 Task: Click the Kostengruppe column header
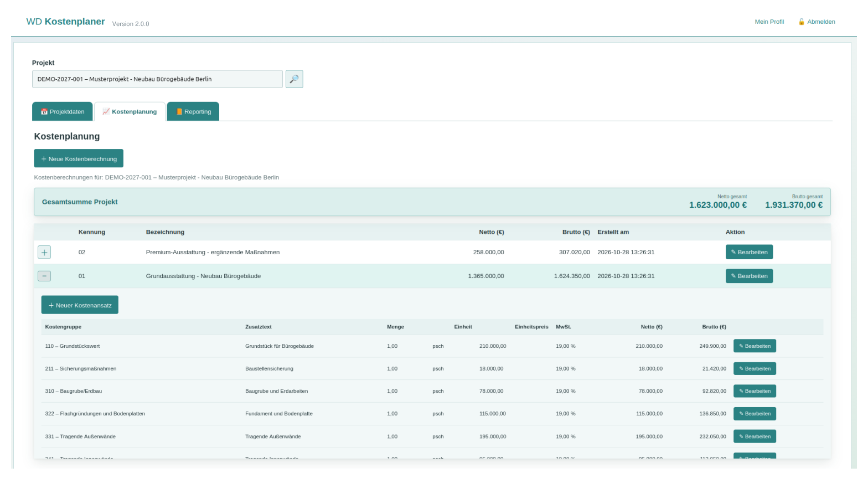pyautogui.click(x=63, y=327)
